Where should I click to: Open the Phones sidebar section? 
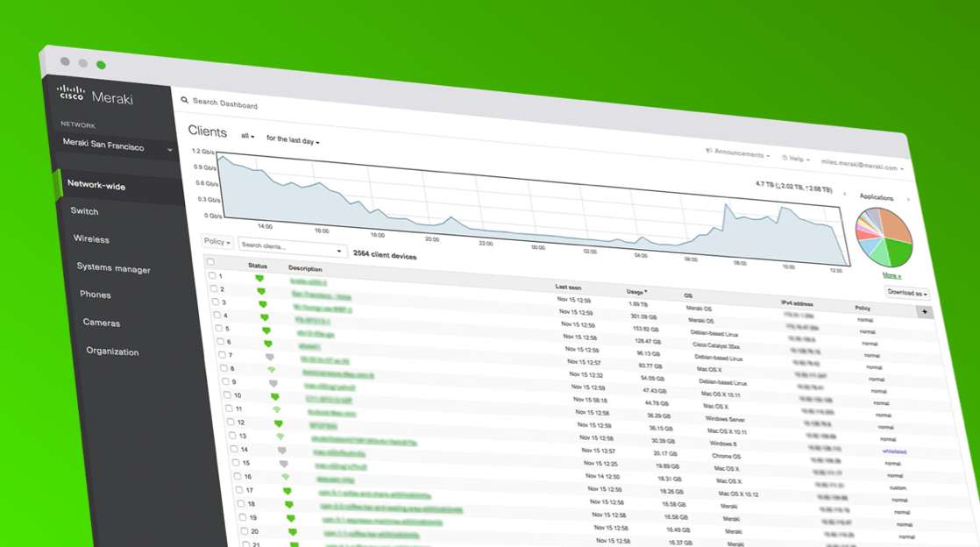pyautogui.click(x=96, y=295)
